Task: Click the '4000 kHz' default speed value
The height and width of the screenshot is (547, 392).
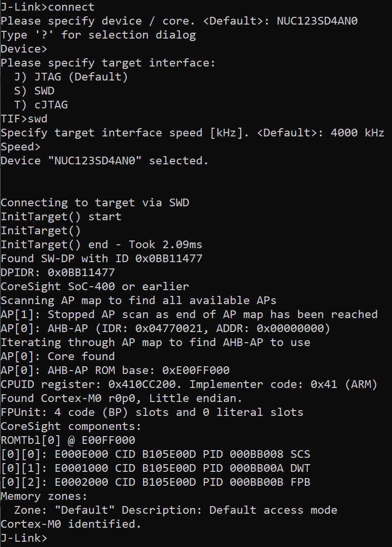Action: coord(357,133)
